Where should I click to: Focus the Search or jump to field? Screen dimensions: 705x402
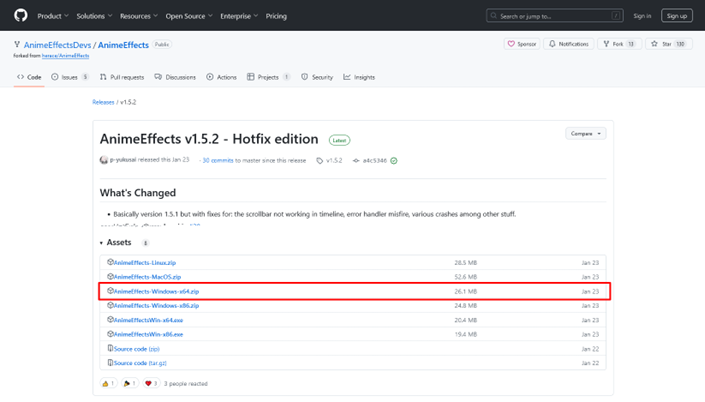pyautogui.click(x=554, y=16)
